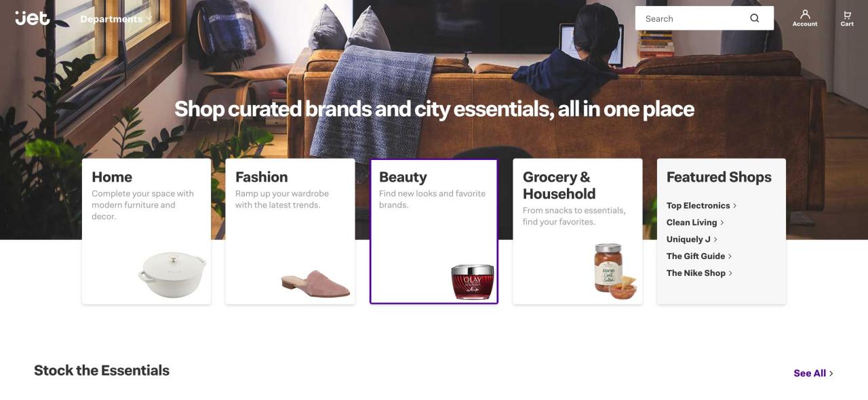The width and height of the screenshot is (868, 400).
Task: Expand the Departments dropdown
Action: point(116,19)
